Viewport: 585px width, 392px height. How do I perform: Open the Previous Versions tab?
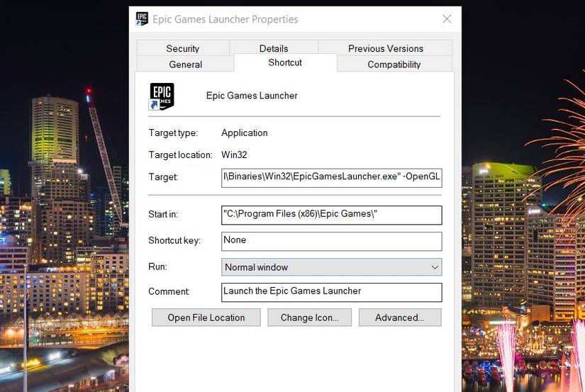coord(386,48)
